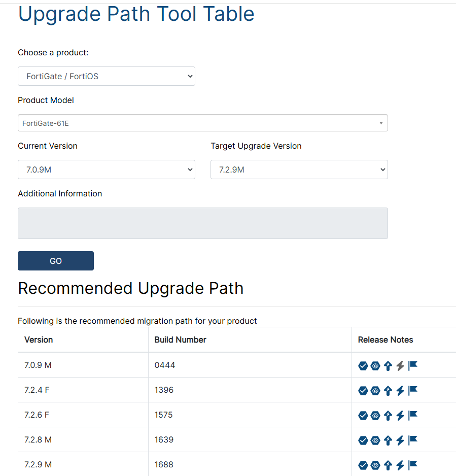
Task: Click the checkmark badge icon for 7.2.9 M
Action: point(363,465)
